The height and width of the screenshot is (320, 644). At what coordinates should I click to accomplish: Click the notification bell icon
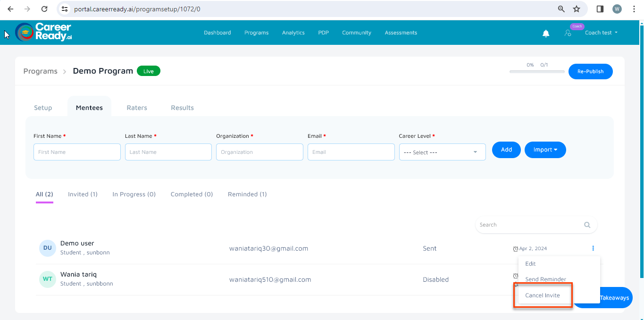pos(546,33)
